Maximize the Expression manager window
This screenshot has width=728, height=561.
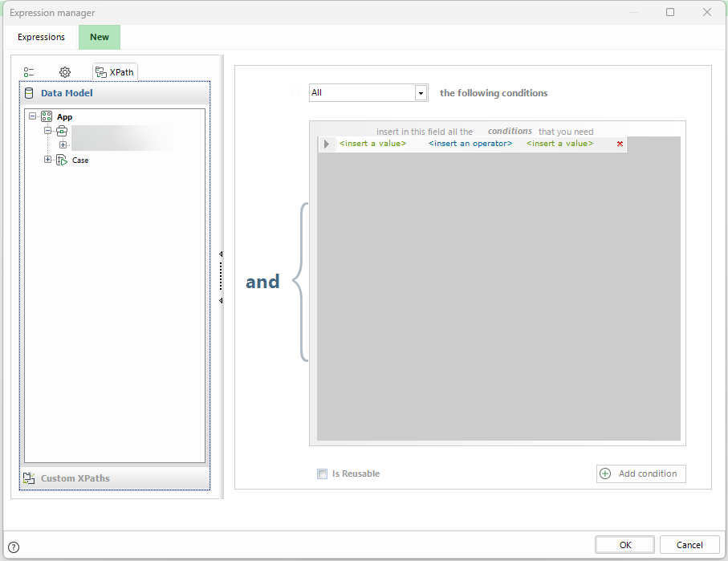click(670, 12)
